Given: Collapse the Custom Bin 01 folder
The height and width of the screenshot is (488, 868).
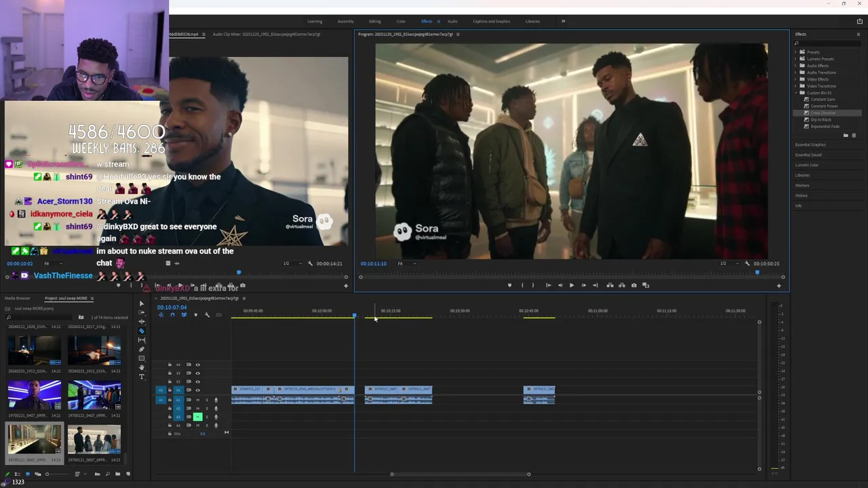Looking at the screenshot, I should click(x=795, y=93).
